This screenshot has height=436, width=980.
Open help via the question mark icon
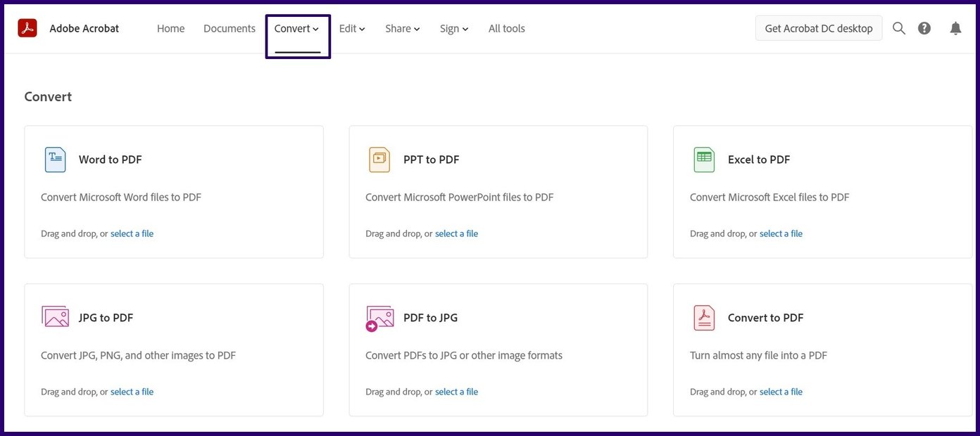(x=924, y=28)
